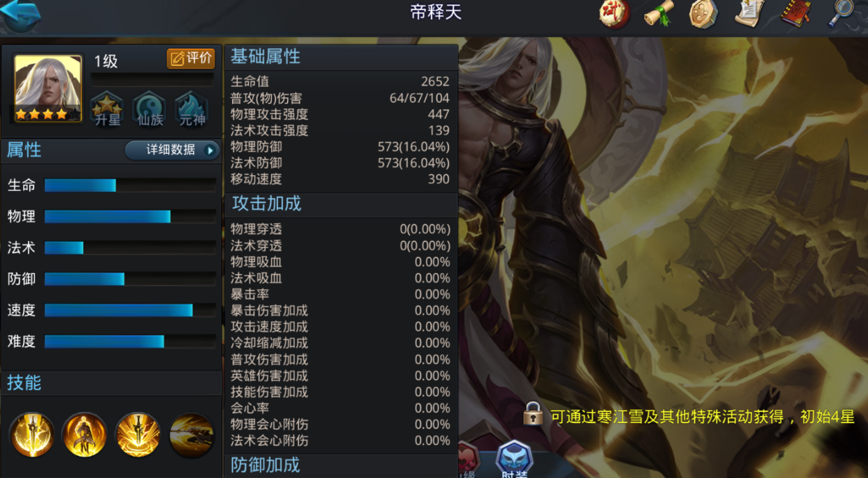Select the 升星 star upgrade icon
The height and width of the screenshot is (478, 868).
tap(107, 109)
